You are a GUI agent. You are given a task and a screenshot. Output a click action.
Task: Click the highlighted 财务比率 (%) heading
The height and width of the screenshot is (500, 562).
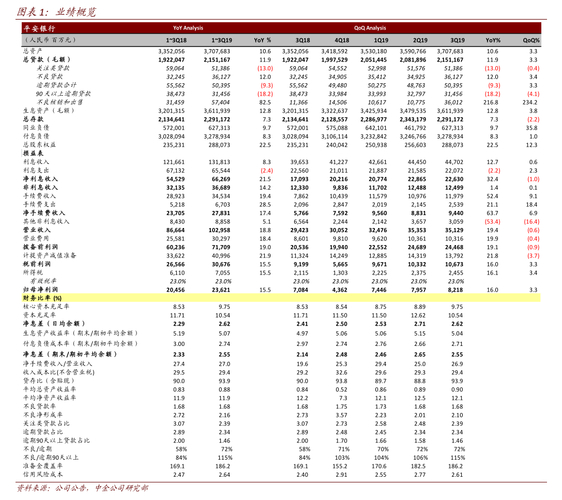42,298
